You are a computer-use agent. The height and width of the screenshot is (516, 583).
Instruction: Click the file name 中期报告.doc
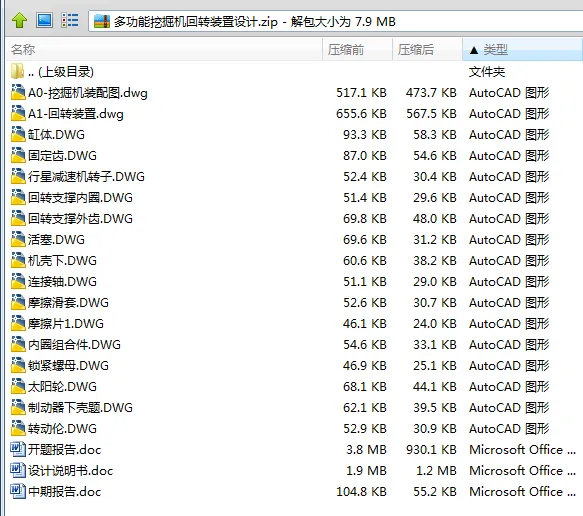[x=65, y=492]
